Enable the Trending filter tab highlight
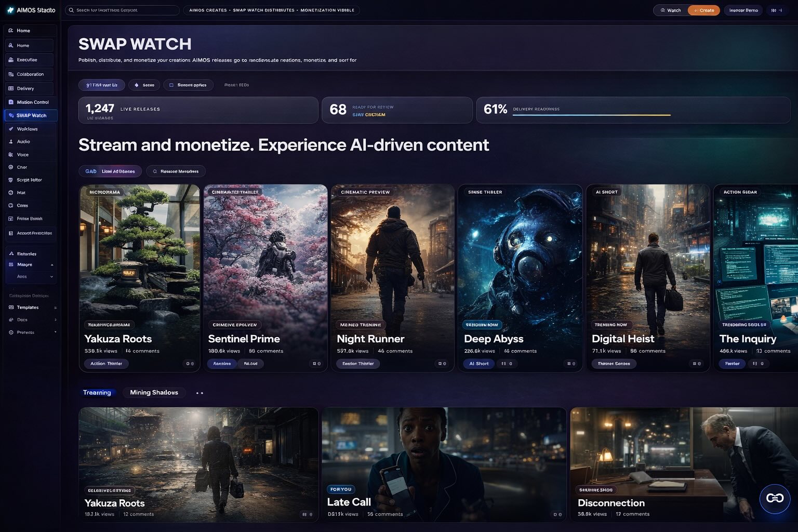Viewport: 798px width, 532px height. point(98,392)
